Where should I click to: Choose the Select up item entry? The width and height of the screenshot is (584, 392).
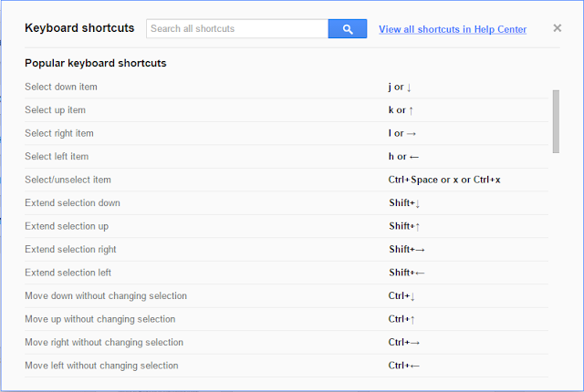(55, 110)
